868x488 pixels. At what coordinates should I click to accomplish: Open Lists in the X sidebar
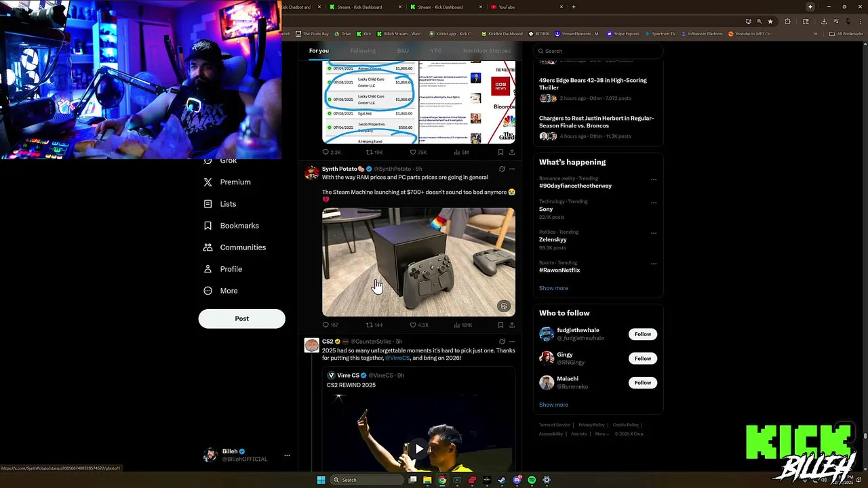click(x=220, y=204)
